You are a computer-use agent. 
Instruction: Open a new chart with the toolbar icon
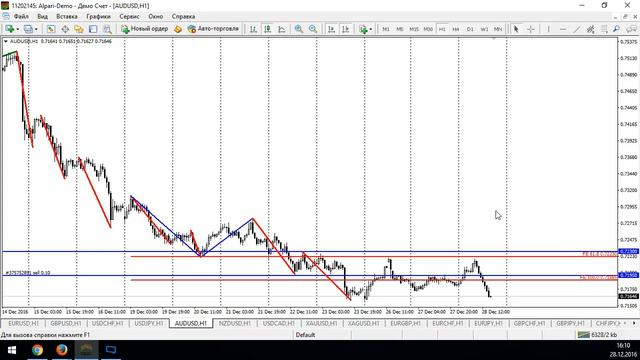tap(9, 29)
